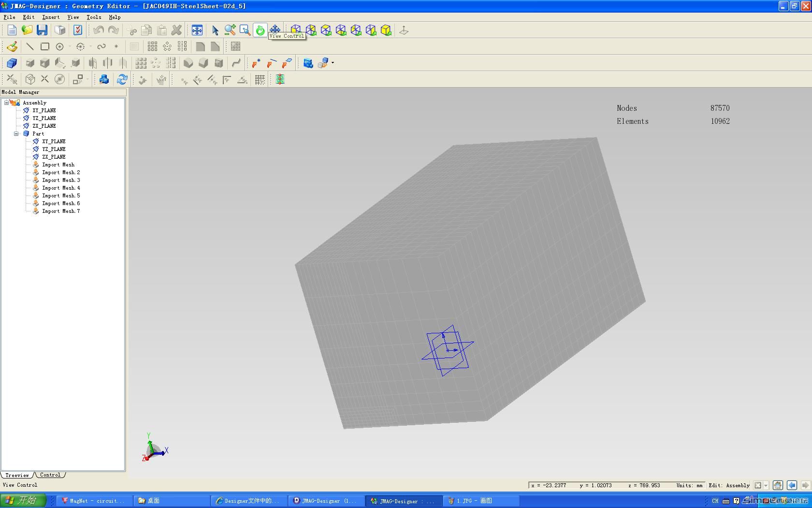Click the Create Sketch pencil icon
Viewport: 812px width, 508px height.
click(x=12, y=46)
